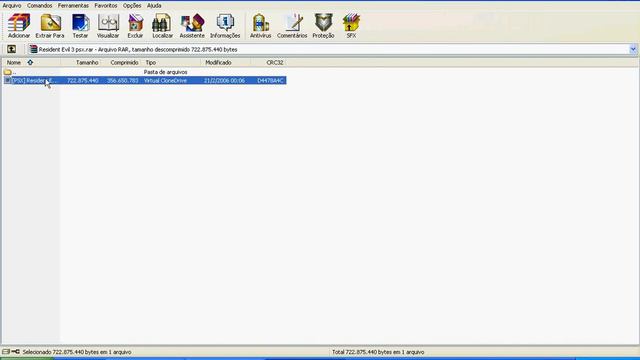Sort by the Modificado column header
Screen dimensions: 640x360
pyautogui.click(x=225, y=62)
